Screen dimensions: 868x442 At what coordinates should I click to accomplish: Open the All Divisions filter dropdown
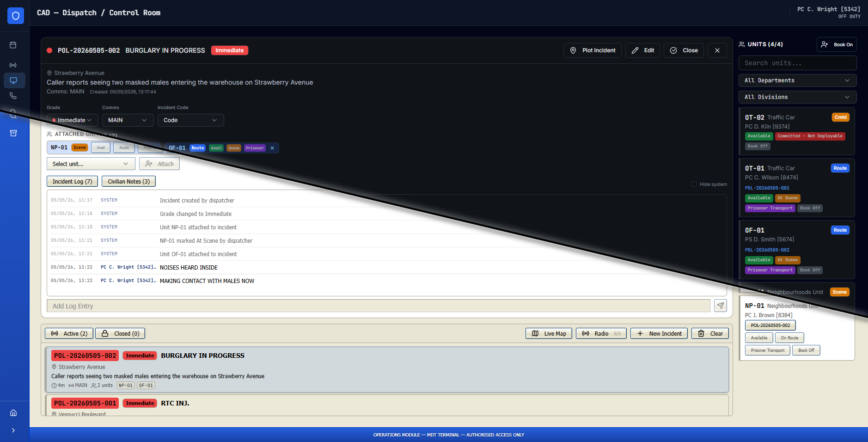798,97
